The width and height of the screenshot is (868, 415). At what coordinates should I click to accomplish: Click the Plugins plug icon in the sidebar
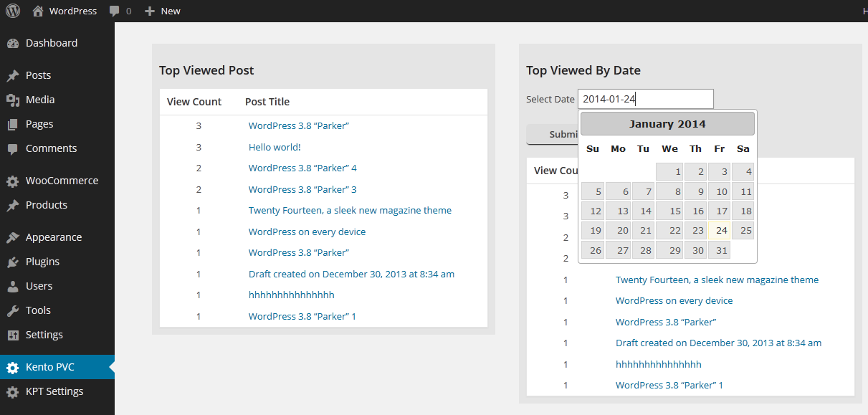pos(13,262)
